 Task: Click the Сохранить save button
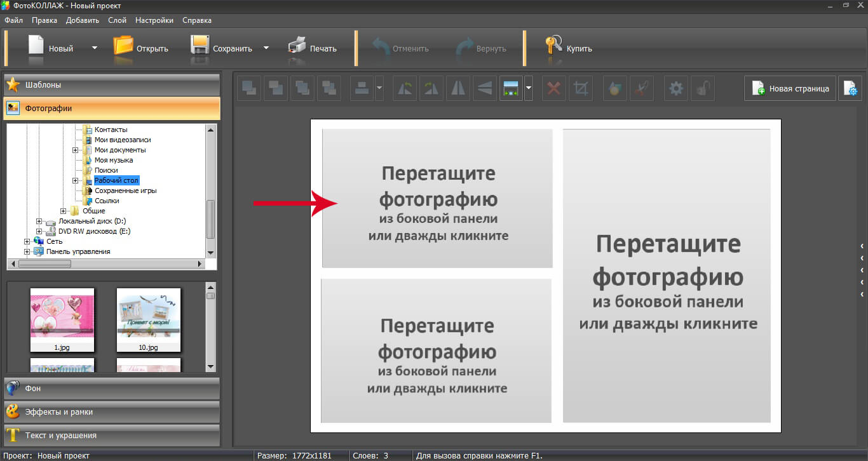coord(222,48)
